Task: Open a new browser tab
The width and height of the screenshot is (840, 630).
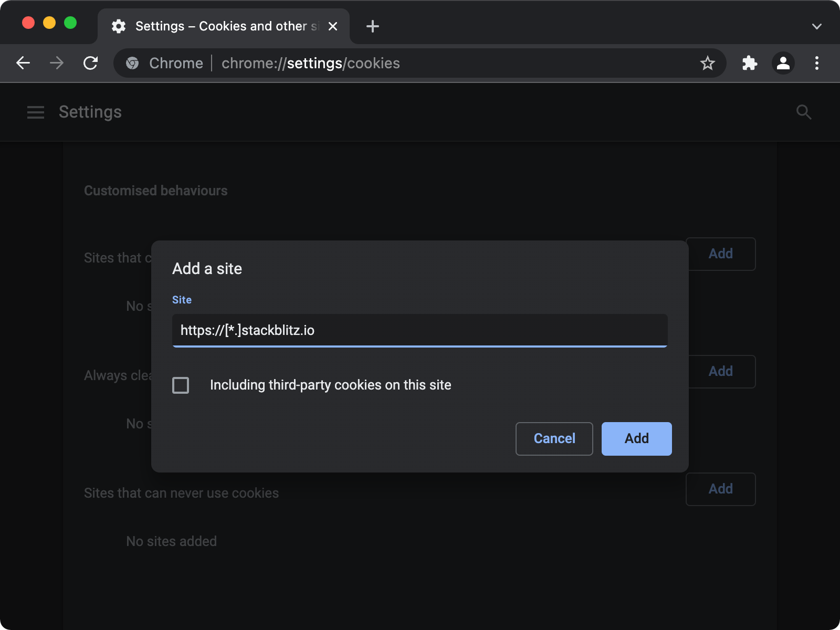Action: [373, 26]
